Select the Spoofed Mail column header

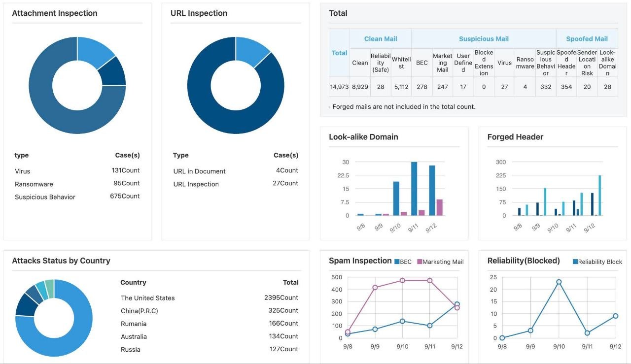587,39
